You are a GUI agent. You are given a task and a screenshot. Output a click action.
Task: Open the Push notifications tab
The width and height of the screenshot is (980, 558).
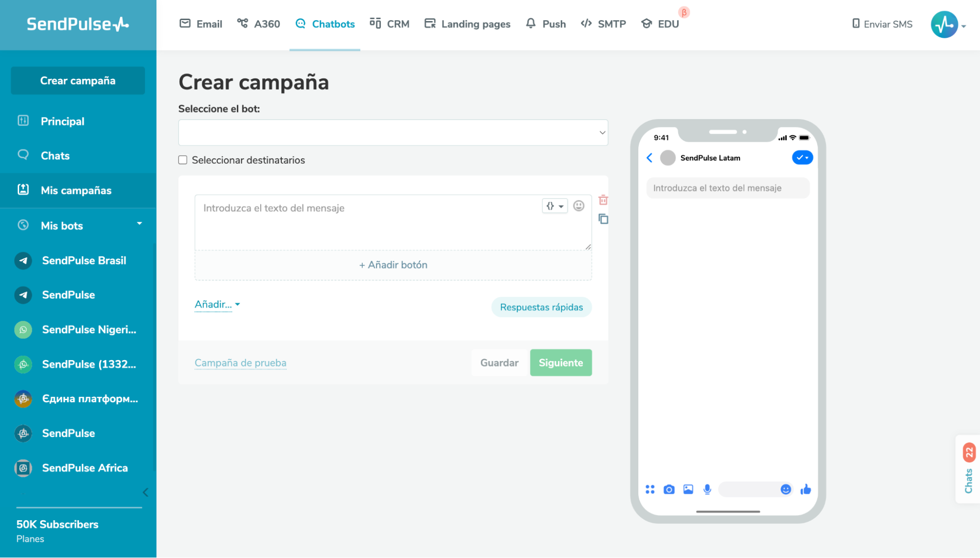(546, 24)
